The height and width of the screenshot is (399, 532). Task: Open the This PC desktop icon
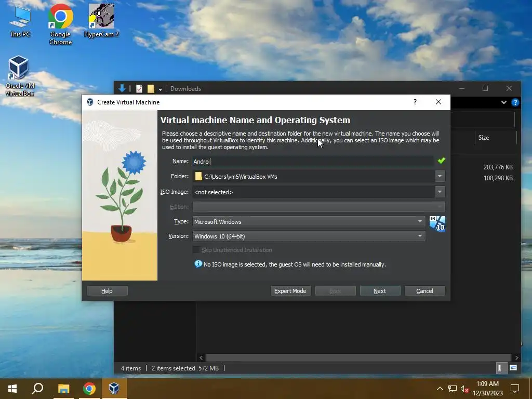pos(20,21)
